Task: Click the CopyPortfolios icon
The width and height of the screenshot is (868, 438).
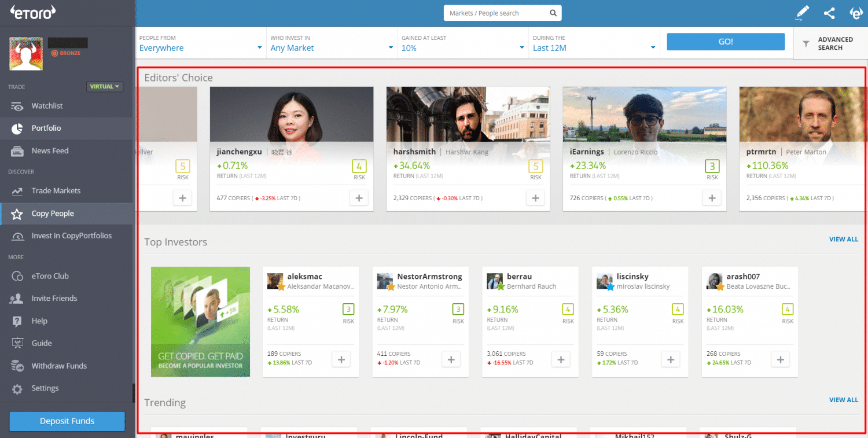Action: coord(18,236)
